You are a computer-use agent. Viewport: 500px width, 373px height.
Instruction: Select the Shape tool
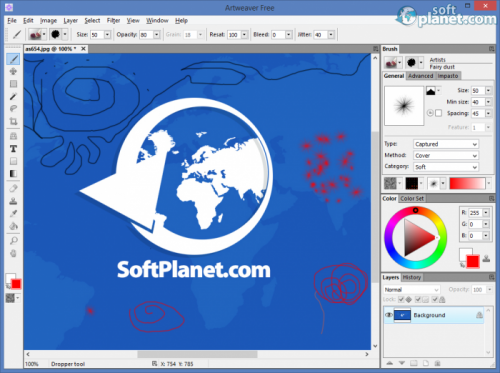pyautogui.click(x=13, y=161)
